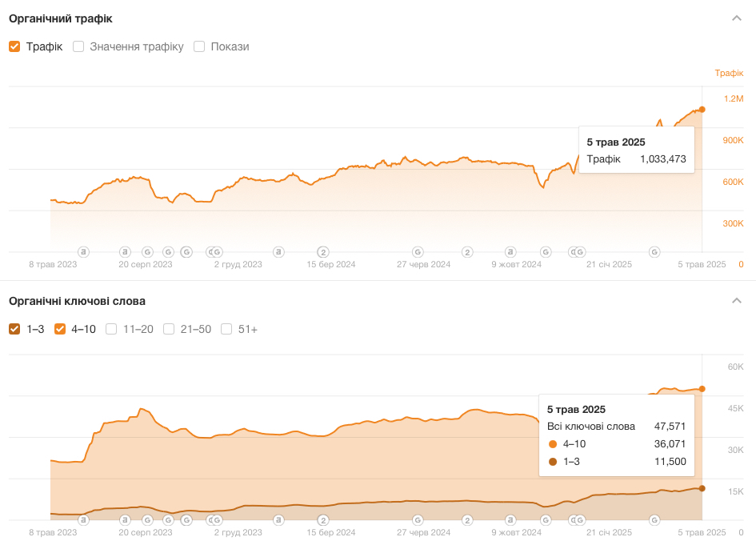Collapse the Органічний трафік section
Viewport: 756px width, 545px height.
[x=737, y=18]
